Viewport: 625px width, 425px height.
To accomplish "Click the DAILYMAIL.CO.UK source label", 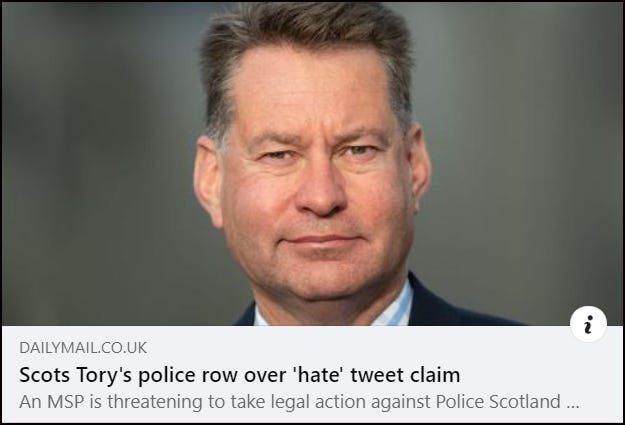I will pos(83,348).
